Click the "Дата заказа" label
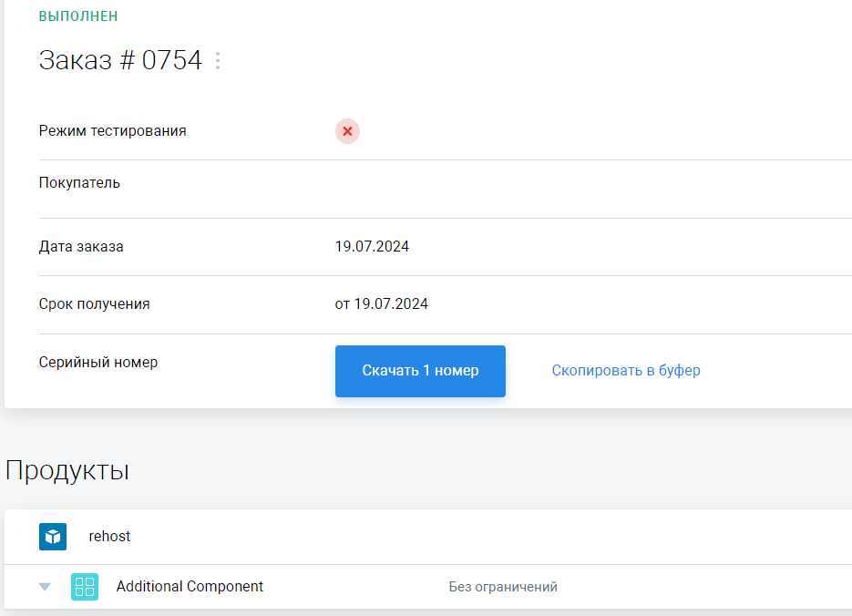 (81, 246)
